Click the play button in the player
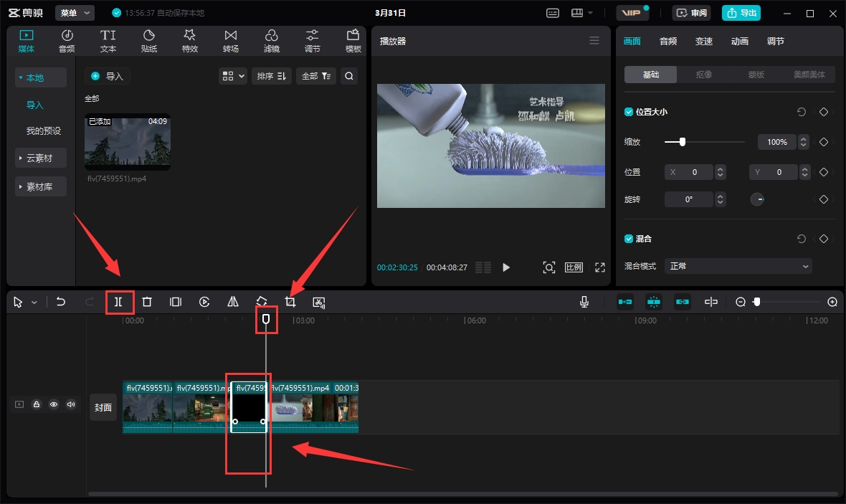 [505, 267]
